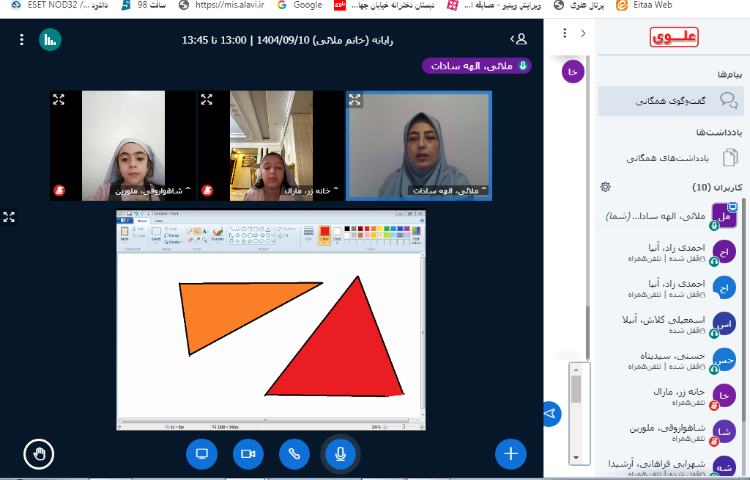The width and height of the screenshot is (750, 480).
Task: Click the chat panel vertical scrollbar
Action: tap(576, 400)
